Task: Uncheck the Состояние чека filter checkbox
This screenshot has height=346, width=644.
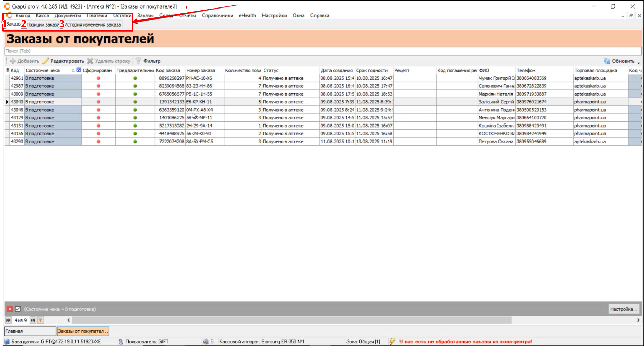Action: pos(18,309)
